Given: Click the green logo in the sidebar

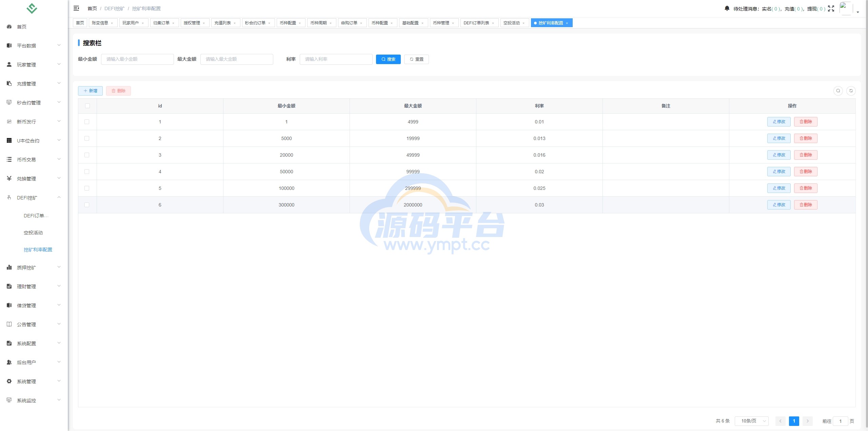Looking at the screenshot, I should click(32, 8).
